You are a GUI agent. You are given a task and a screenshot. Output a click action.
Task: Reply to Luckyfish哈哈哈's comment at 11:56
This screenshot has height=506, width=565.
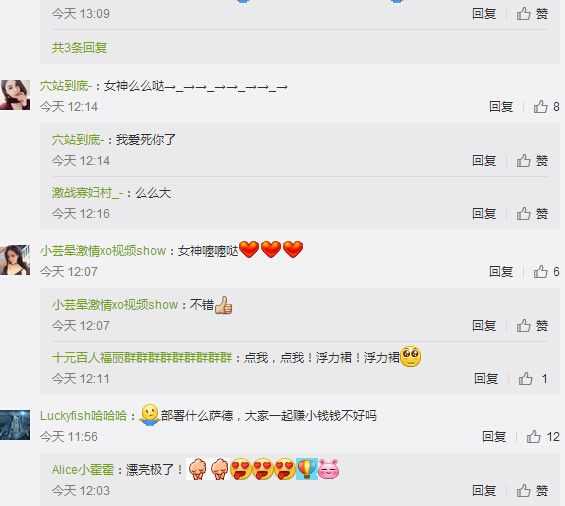coord(494,437)
